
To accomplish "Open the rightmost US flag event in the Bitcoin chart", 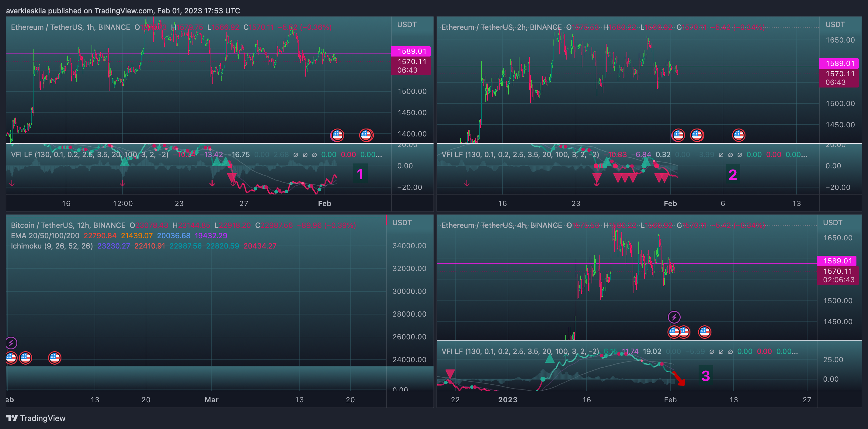I will click(54, 358).
